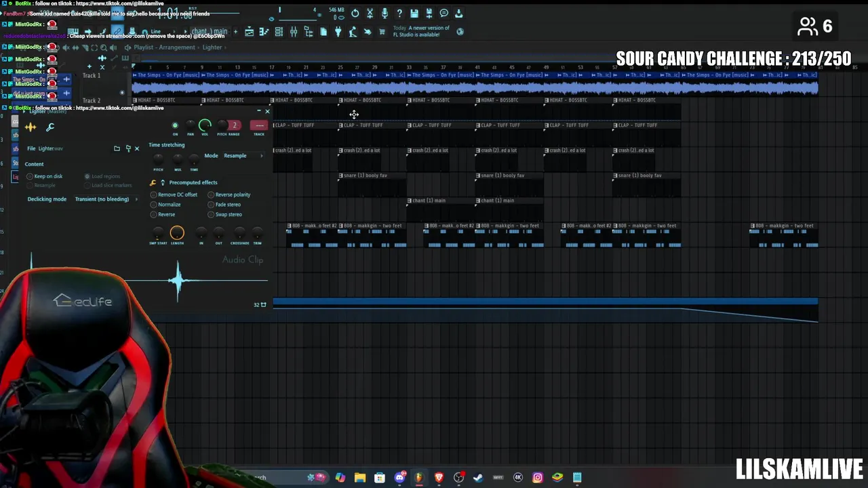Click the microphone recording icon
The image size is (868, 488).
[384, 13]
